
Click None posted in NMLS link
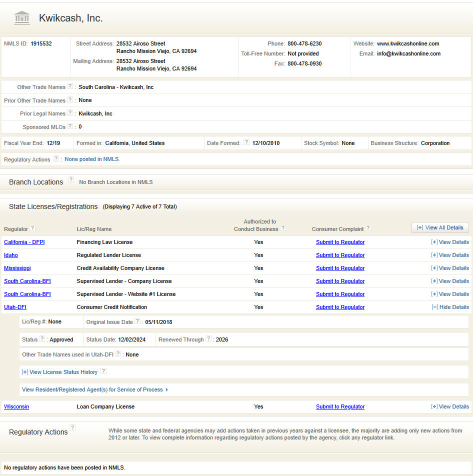92,159
